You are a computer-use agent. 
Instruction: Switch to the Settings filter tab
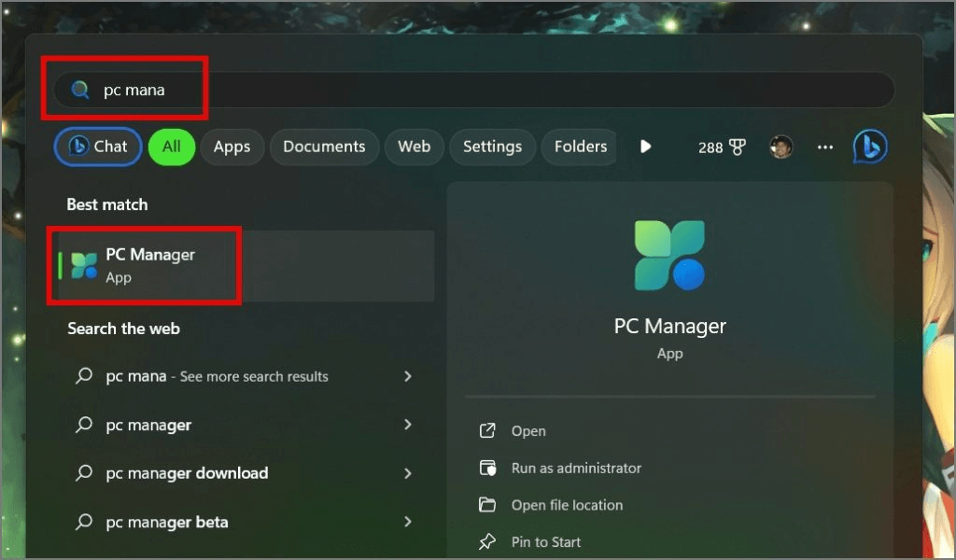pyautogui.click(x=492, y=147)
